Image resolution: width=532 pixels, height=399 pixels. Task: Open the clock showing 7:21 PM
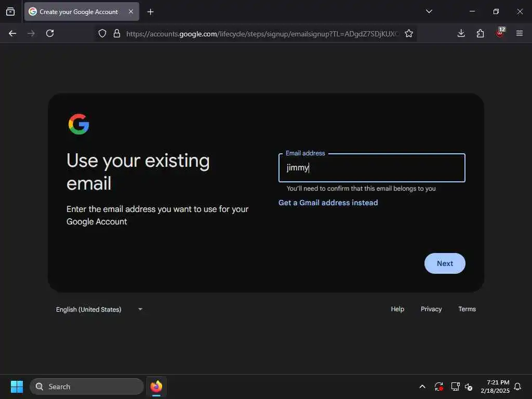[495, 387]
